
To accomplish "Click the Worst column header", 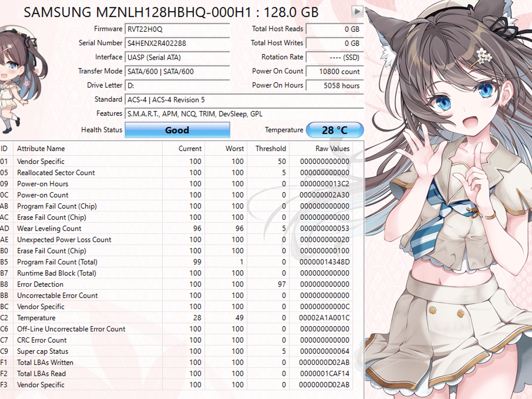I will (226, 149).
